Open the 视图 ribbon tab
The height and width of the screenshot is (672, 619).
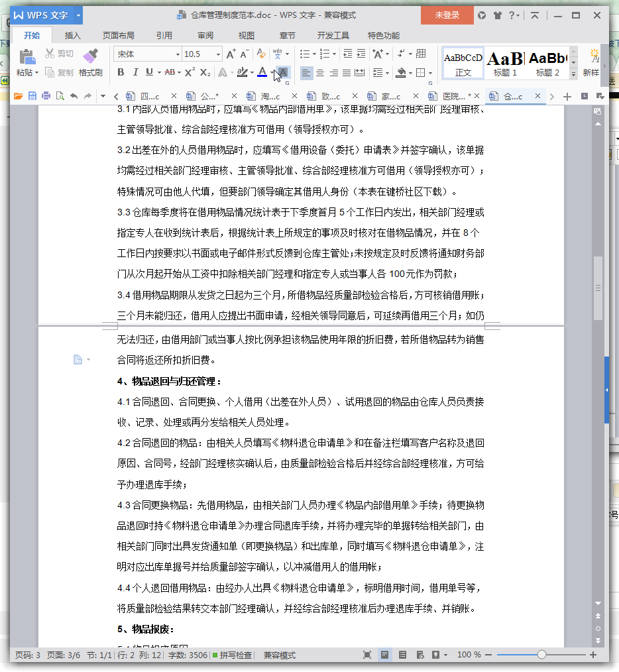tap(247, 36)
